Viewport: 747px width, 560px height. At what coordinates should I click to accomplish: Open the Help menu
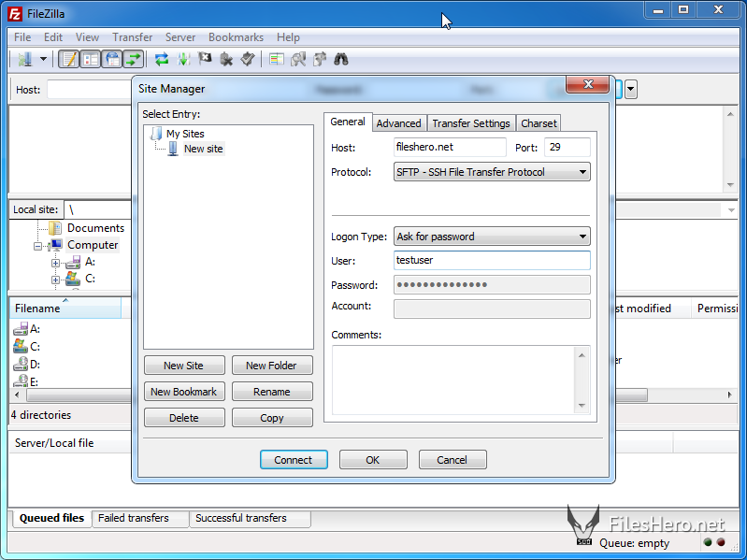pos(288,37)
